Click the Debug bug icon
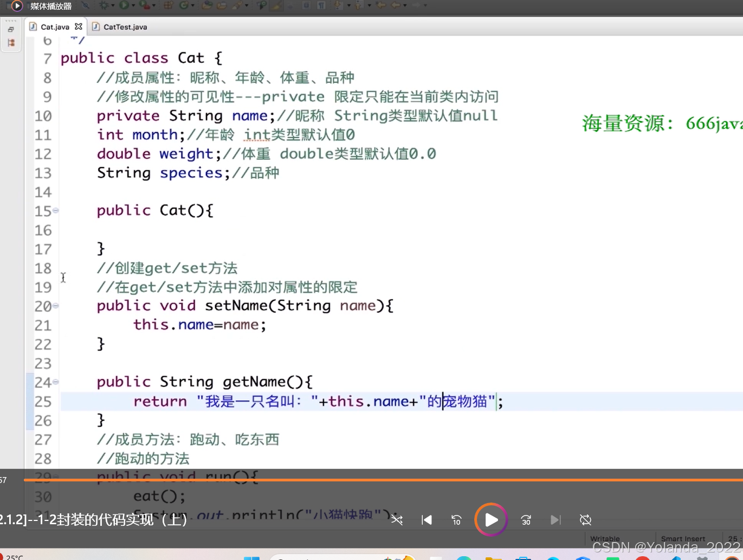This screenshot has width=743, height=560. point(104,5)
